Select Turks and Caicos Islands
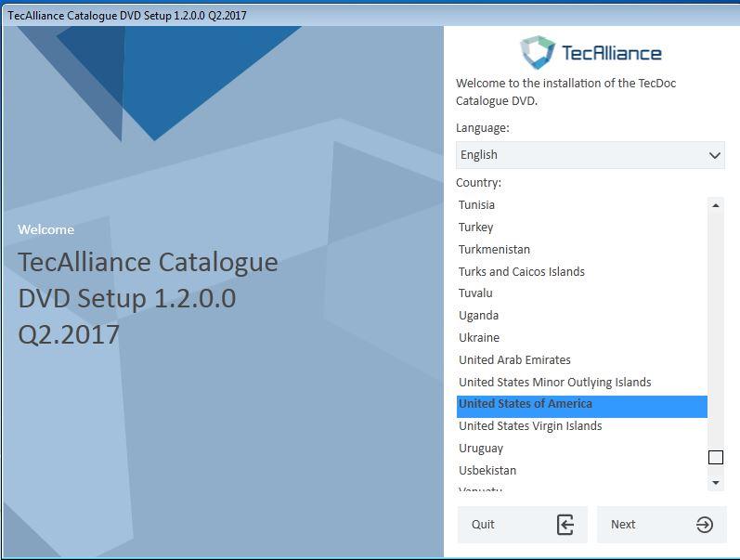740x560 pixels. coord(521,272)
